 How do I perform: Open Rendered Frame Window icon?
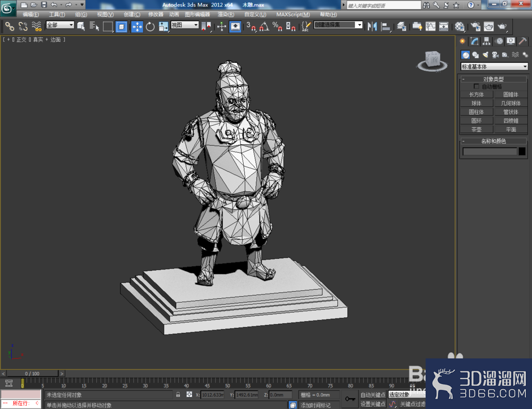coord(488,26)
